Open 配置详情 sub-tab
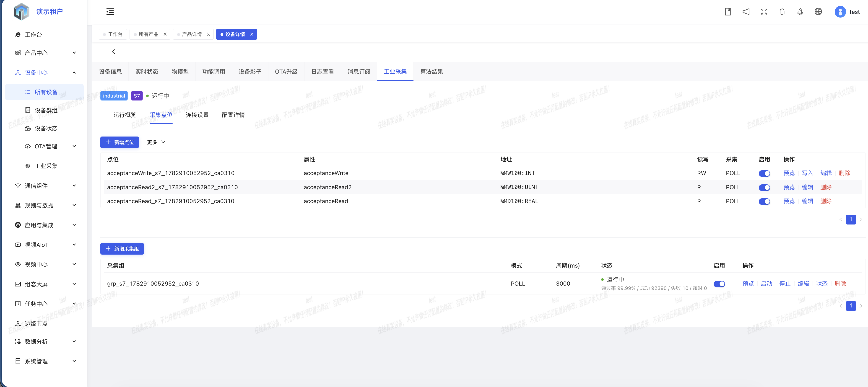Screen dimensions: 868x387 [x=233, y=115]
